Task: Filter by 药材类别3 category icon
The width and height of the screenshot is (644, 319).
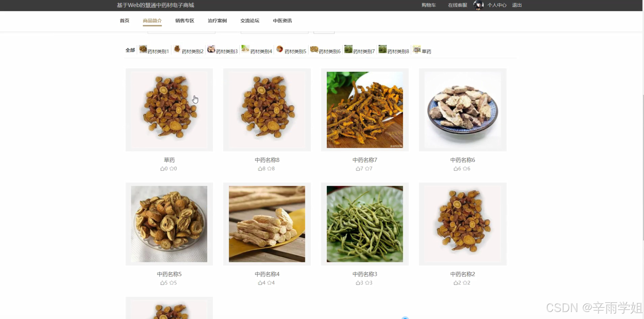Action: pos(211,49)
